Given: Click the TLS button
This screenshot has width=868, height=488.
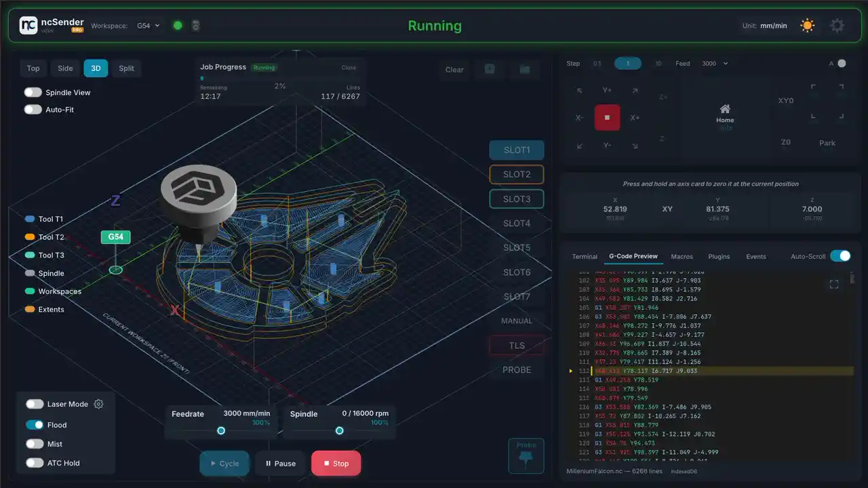Looking at the screenshot, I should pyautogui.click(x=517, y=345).
